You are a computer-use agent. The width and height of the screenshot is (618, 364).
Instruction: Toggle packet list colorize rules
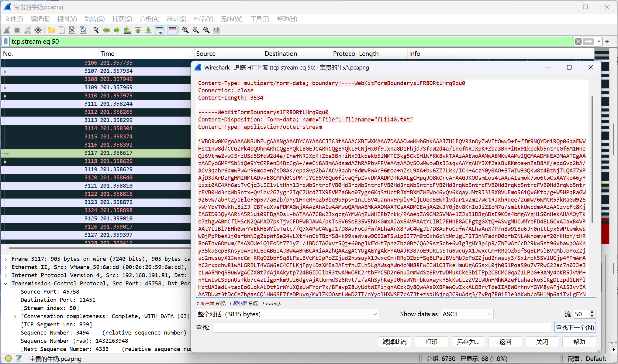tap(172, 30)
